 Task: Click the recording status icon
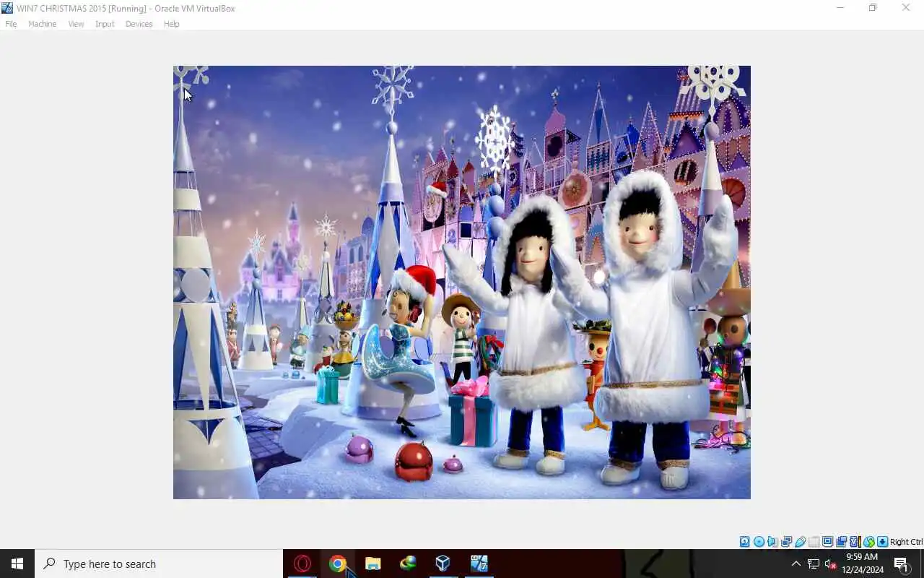[842, 542]
